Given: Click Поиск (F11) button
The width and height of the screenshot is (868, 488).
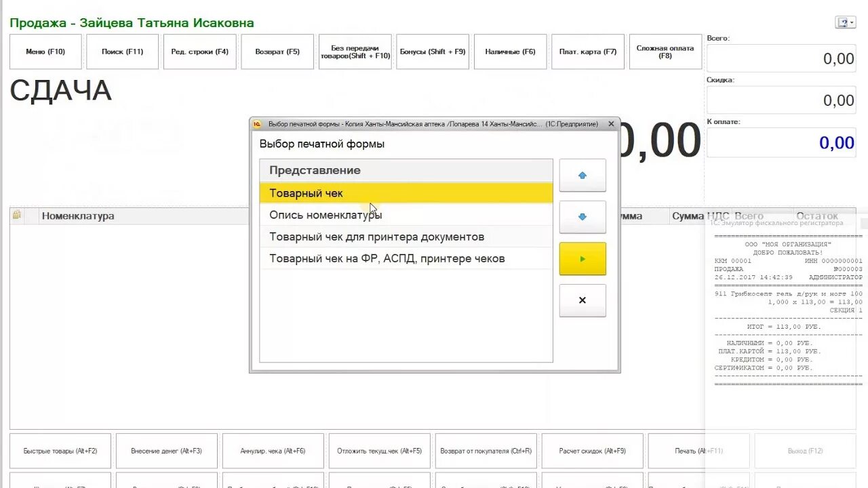Looking at the screenshot, I should coord(123,52).
